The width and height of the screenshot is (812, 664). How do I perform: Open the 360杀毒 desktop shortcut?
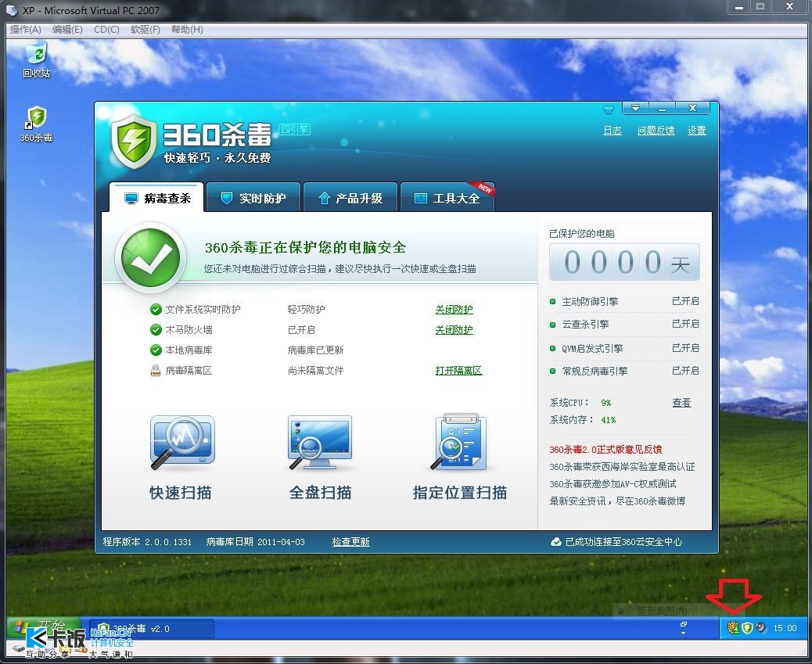(36, 124)
